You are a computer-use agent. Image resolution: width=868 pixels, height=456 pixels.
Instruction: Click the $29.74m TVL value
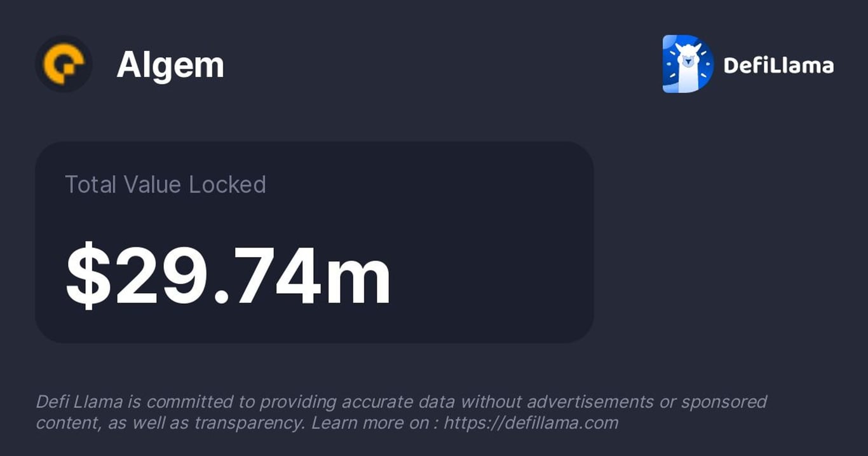coord(229,276)
